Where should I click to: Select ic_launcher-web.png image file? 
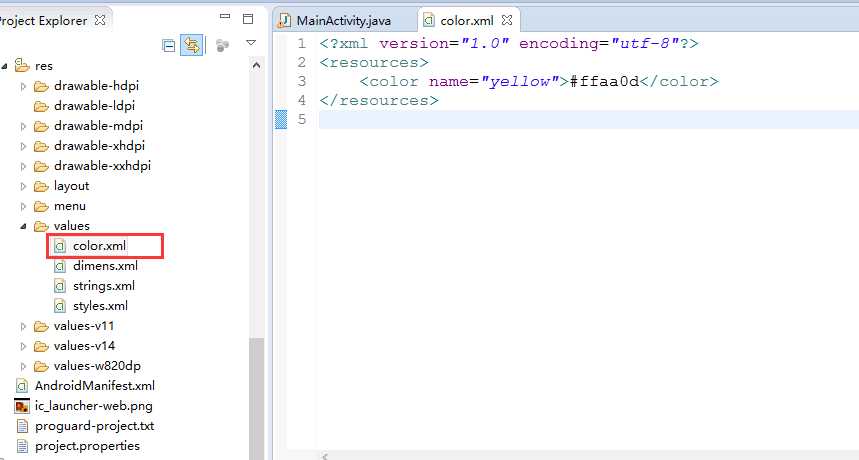point(94,406)
